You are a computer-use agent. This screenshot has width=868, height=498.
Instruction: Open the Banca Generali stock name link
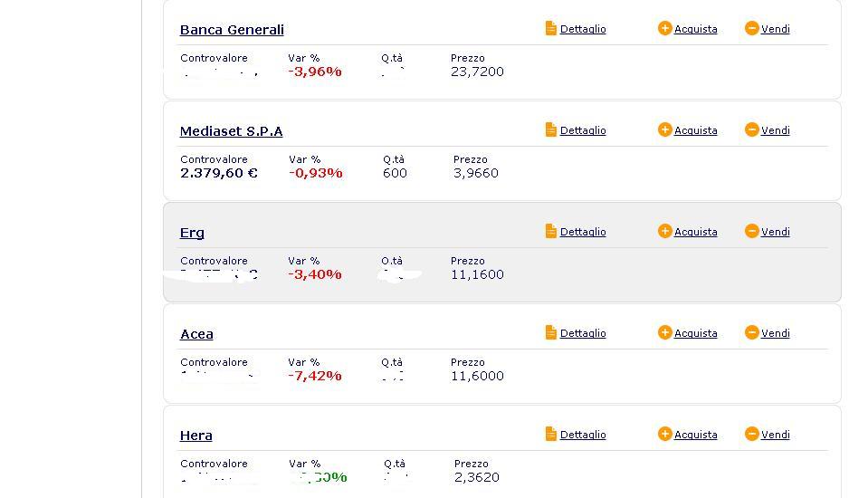[232, 30]
